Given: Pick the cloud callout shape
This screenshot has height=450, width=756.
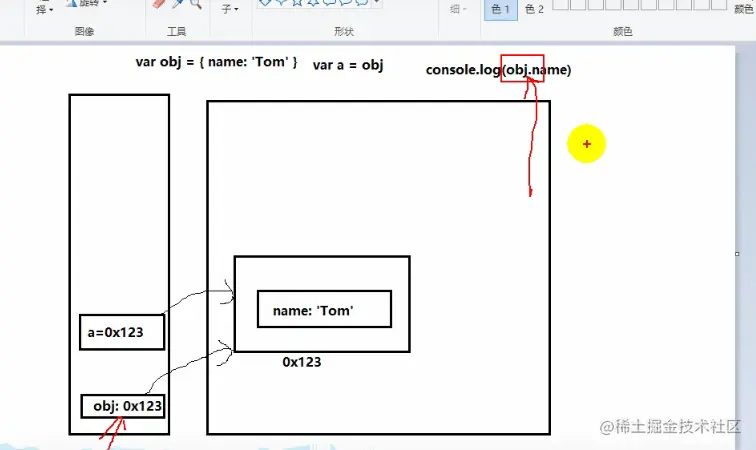Looking at the screenshot, I should point(362,2).
